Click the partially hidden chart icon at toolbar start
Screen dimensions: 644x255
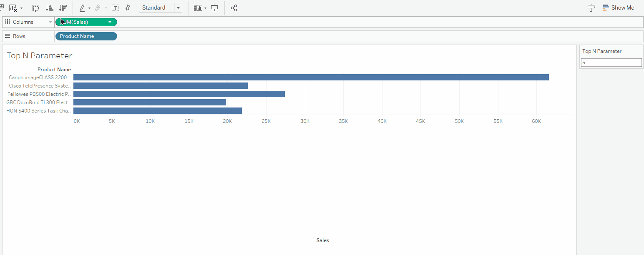click(2, 8)
